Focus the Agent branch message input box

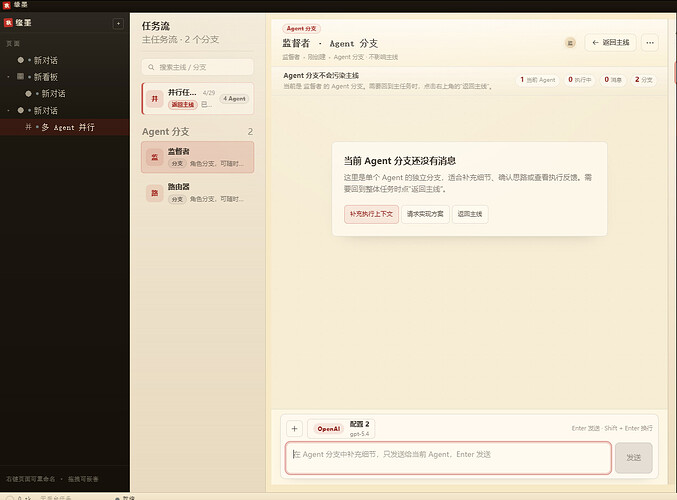coord(448,458)
